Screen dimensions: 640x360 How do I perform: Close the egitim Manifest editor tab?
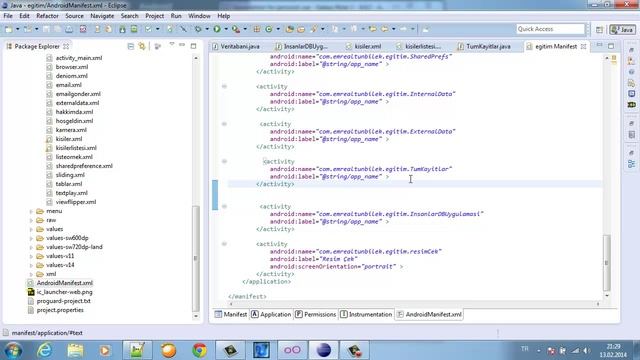click(x=584, y=47)
